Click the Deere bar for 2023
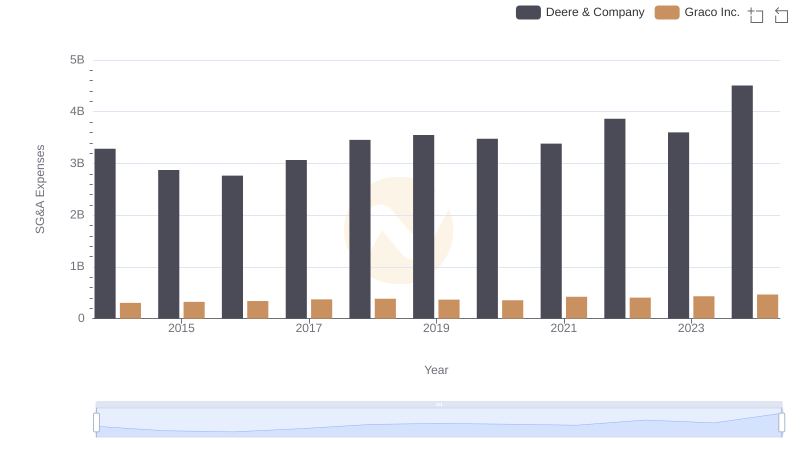This screenshot has width=800, height=461. tap(678, 225)
